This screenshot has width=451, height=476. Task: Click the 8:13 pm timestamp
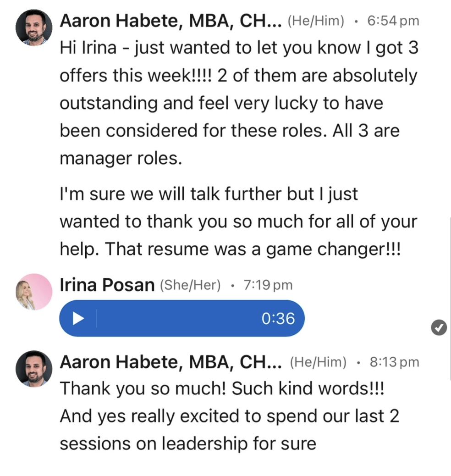[x=394, y=362]
